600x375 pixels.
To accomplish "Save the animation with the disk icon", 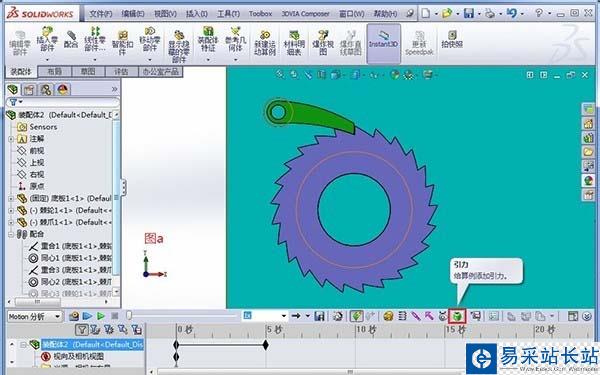I will coord(319,316).
